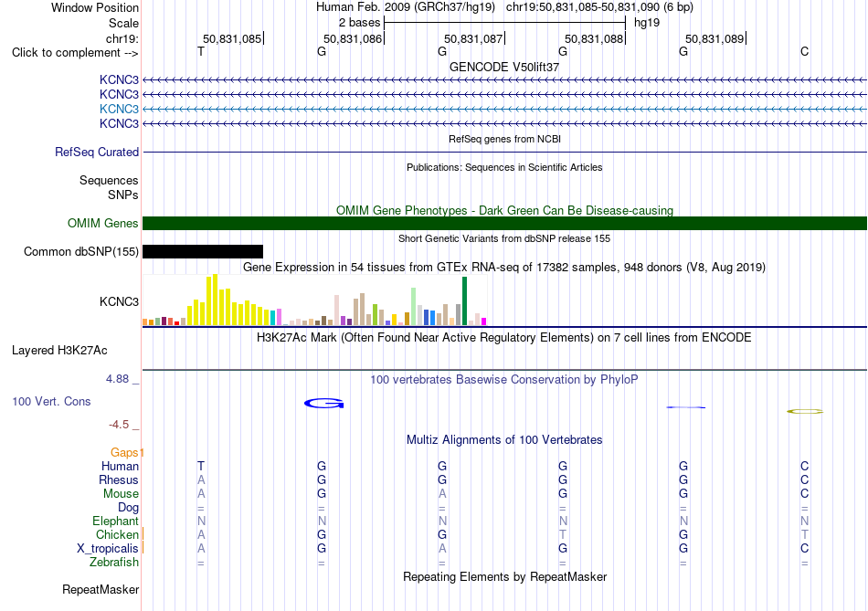
Task: Click the 'GENCODE V50lift37' track title
Action: pyautogui.click(x=504, y=67)
